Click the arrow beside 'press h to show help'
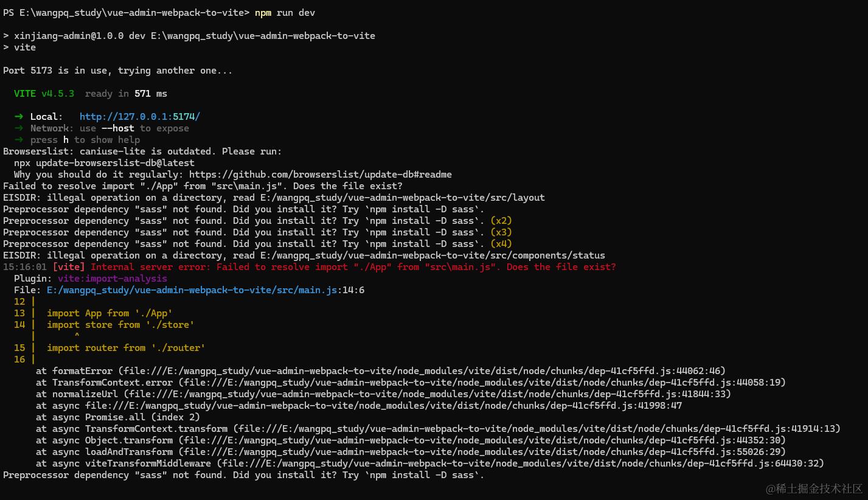 pos(19,140)
